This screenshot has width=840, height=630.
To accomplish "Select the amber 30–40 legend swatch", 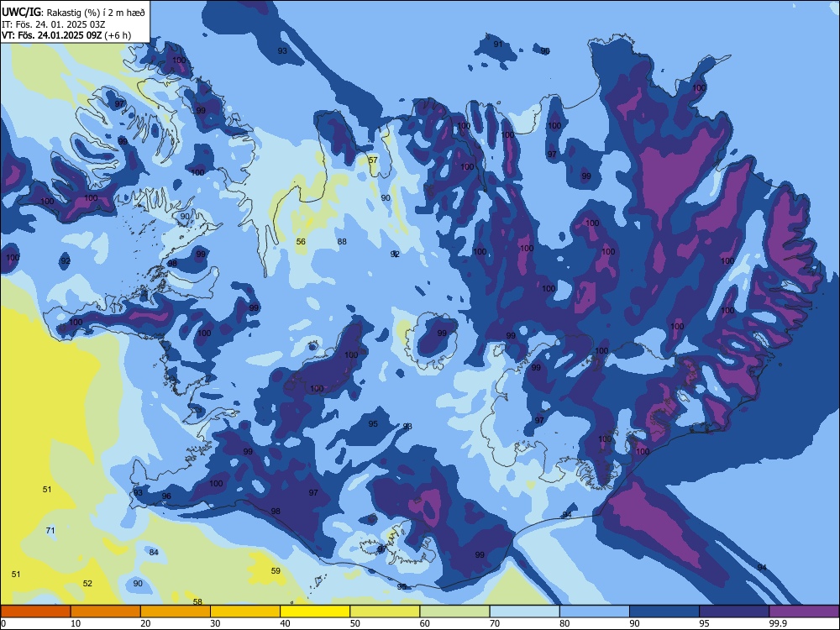I will 245,612.
